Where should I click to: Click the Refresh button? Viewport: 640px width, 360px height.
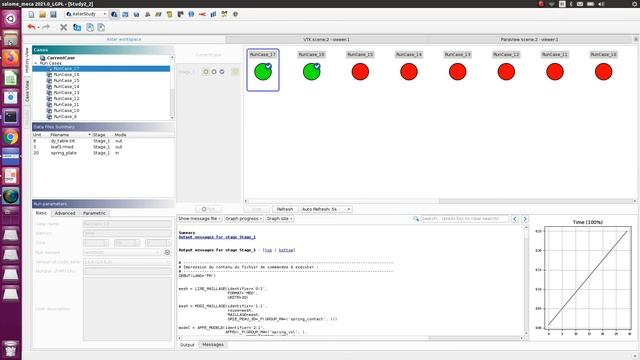click(284, 209)
